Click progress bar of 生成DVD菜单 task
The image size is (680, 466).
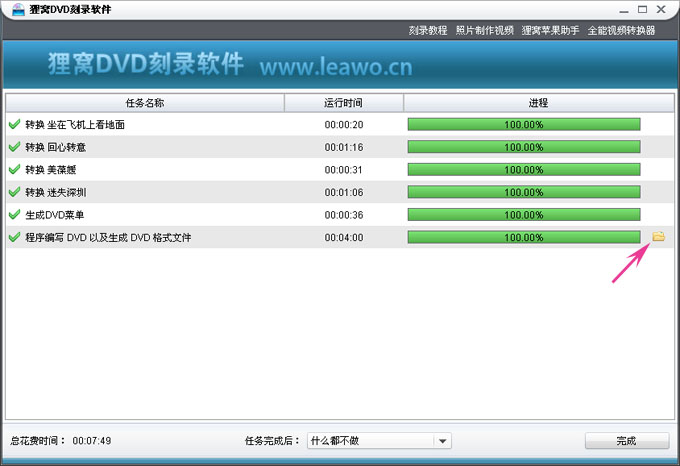pos(524,215)
